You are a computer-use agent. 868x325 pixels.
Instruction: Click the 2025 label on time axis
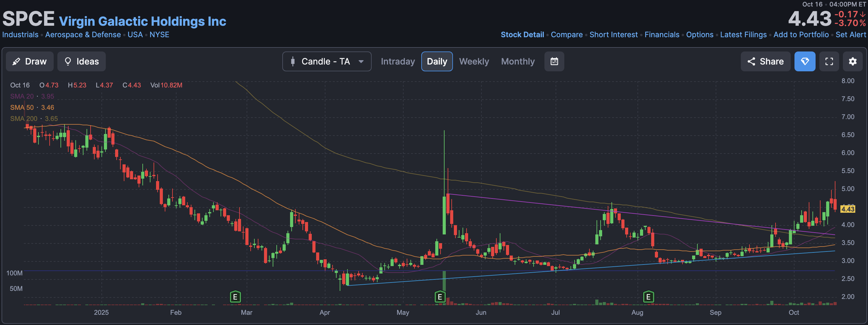[x=101, y=313]
